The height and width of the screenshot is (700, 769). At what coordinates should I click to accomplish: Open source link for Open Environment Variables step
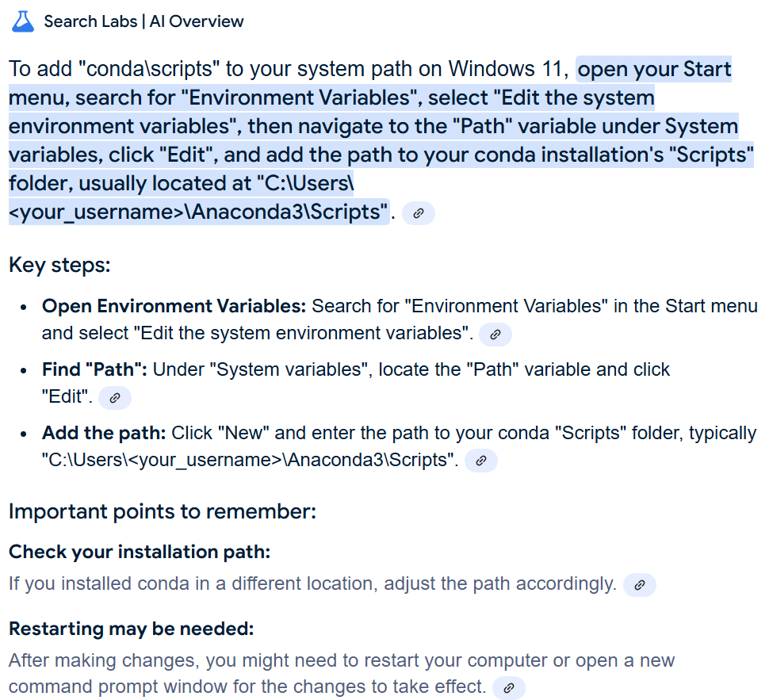[495, 335]
